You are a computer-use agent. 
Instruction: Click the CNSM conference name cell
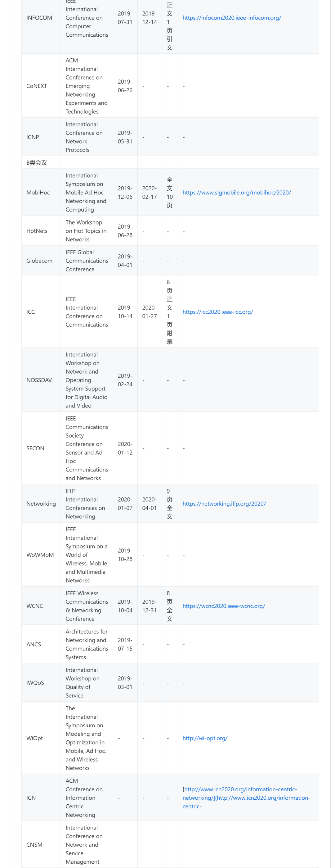[34, 845]
